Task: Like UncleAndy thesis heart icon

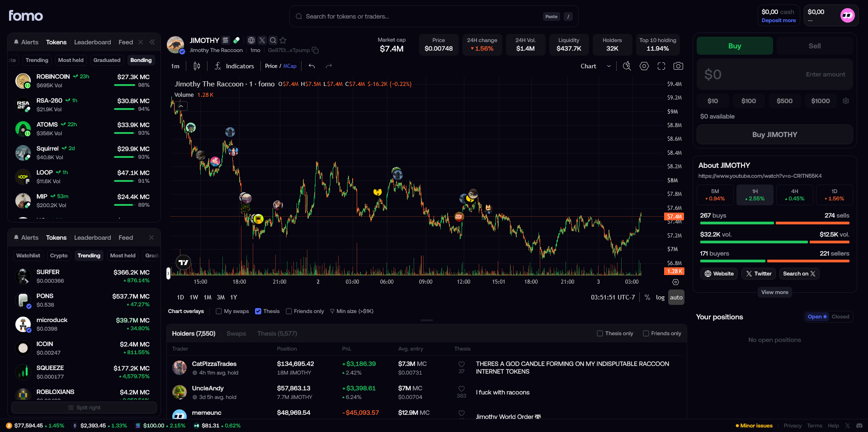Action: click(x=462, y=389)
